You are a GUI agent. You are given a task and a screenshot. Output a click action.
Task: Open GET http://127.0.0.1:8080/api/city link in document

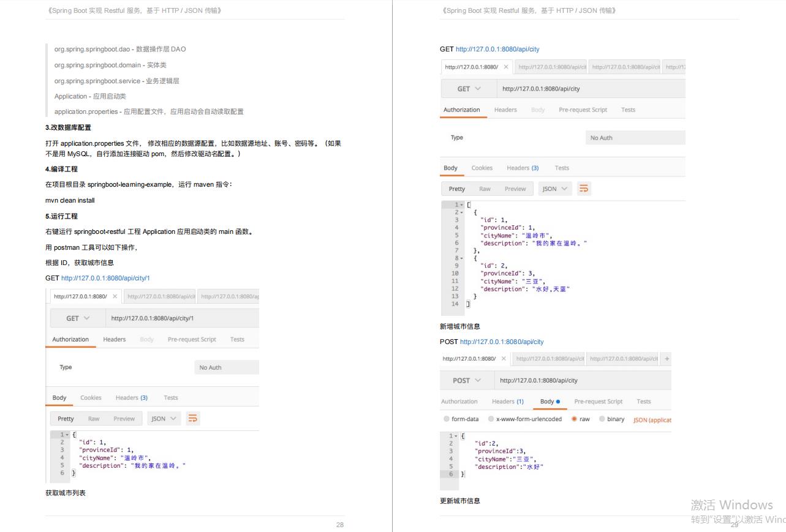click(497, 49)
